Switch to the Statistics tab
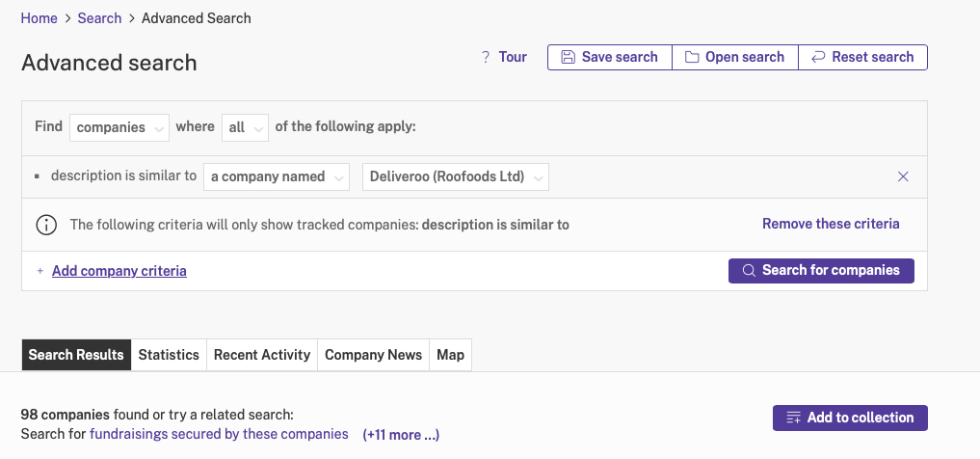This screenshot has height=459, width=980. [169, 355]
